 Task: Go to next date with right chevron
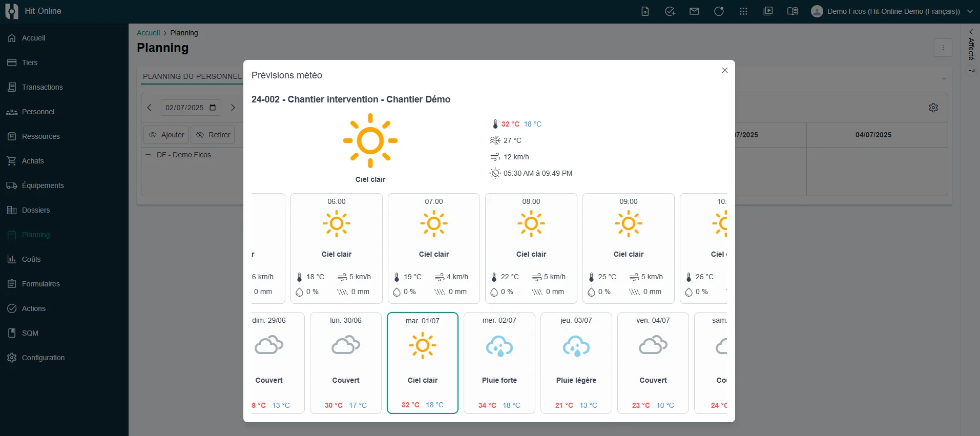tap(233, 108)
